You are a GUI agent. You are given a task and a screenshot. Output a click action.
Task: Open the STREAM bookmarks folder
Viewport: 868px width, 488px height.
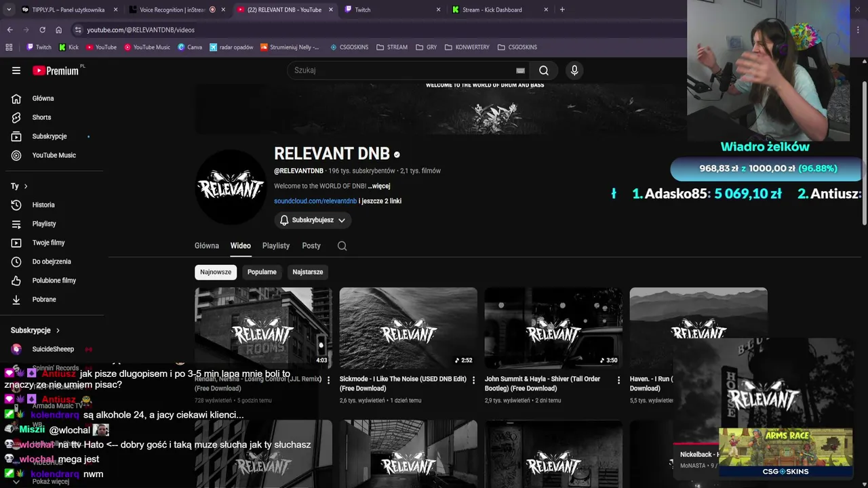[392, 47]
